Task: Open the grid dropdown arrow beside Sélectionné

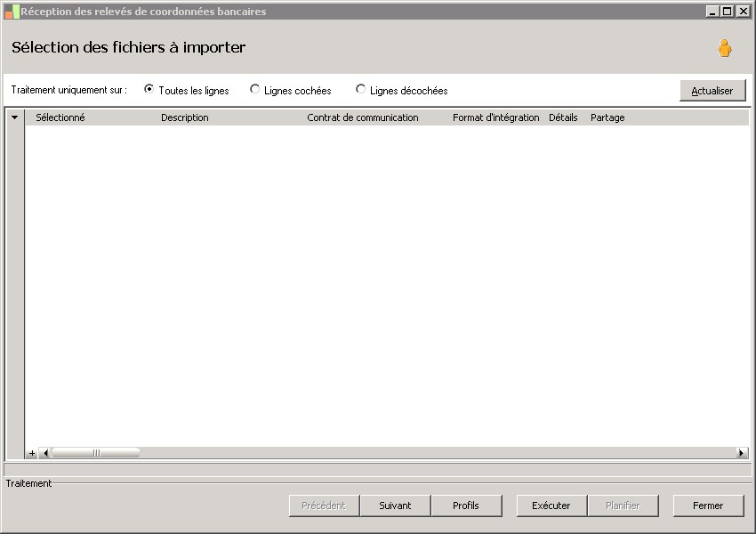Action: click(15, 117)
